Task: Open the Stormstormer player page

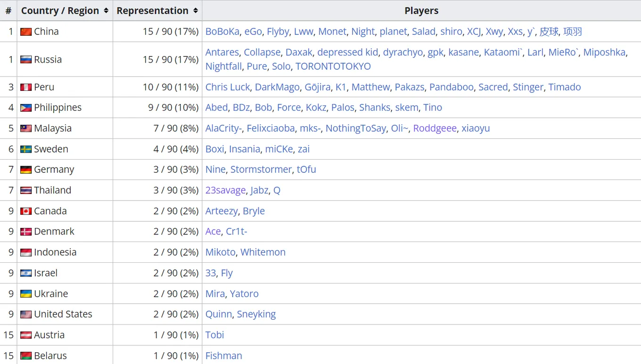Action: (261, 170)
